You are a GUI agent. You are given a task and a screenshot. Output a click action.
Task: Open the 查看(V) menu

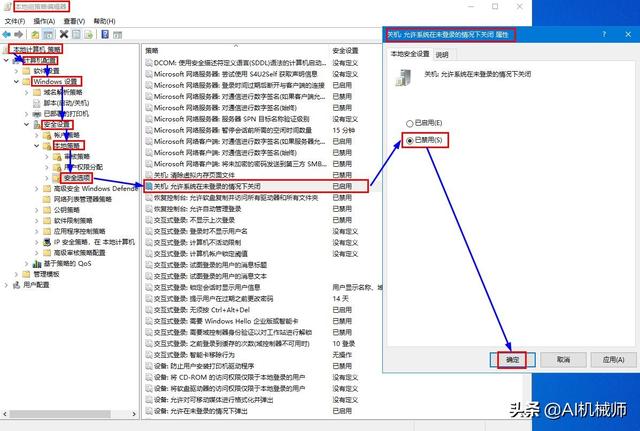pos(74,21)
